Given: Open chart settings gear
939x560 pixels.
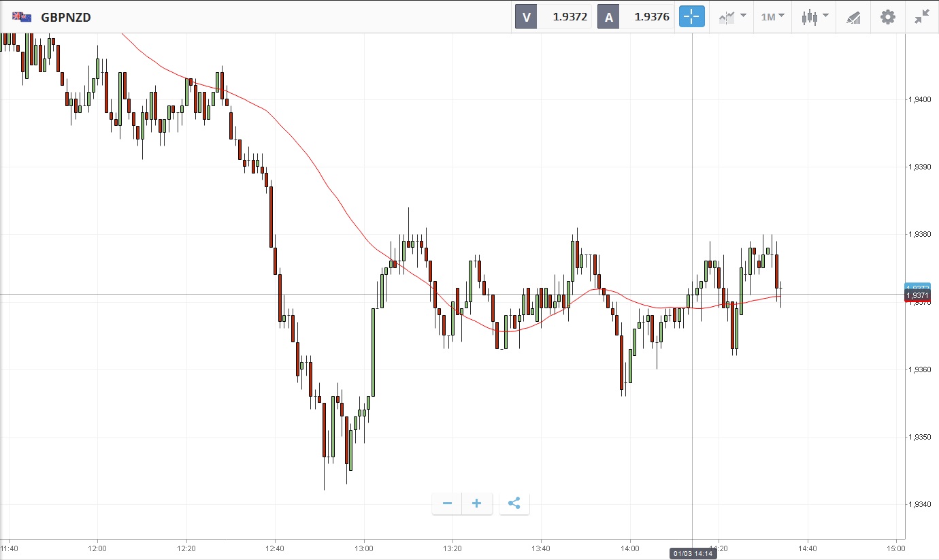Looking at the screenshot, I should [x=888, y=17].
